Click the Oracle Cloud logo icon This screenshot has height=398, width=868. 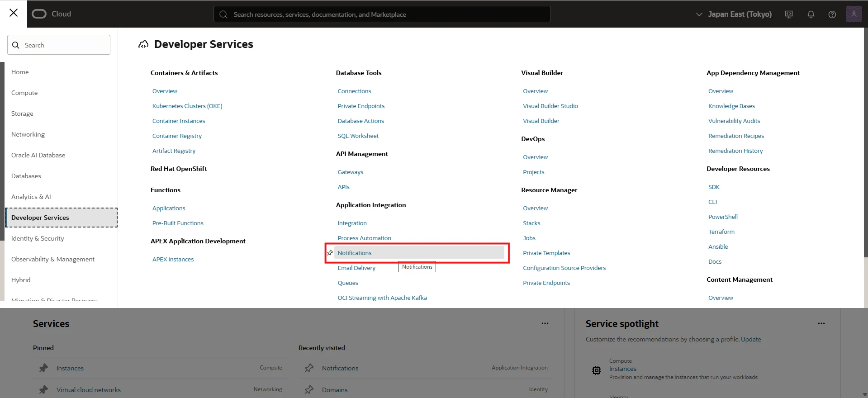(x=39, y=14)
